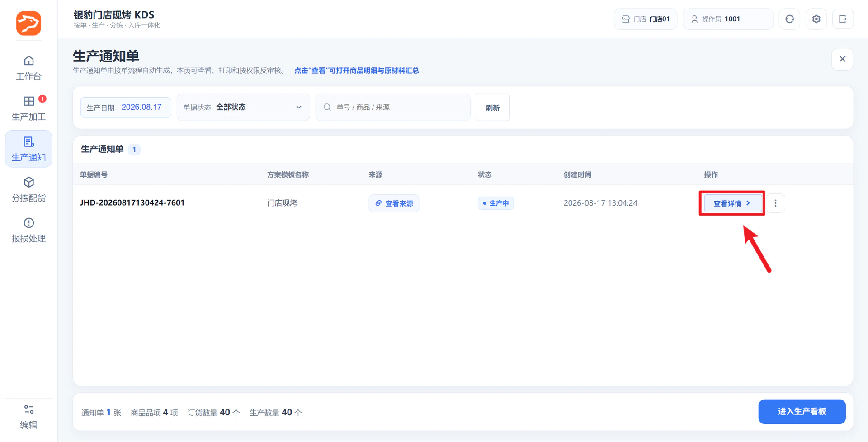Open settings via the gear icon
This screenshot has height=442, width=868.
click(816, 19)
